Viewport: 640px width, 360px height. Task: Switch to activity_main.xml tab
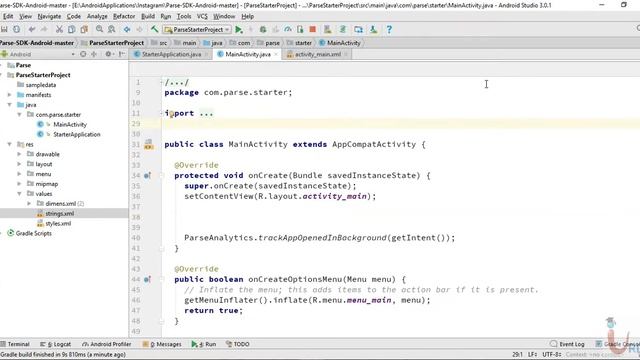click(318, 54)
